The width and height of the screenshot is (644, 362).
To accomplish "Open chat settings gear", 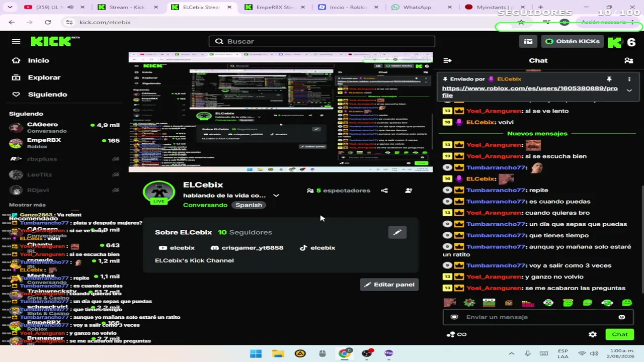I will (x=593, y=334).
